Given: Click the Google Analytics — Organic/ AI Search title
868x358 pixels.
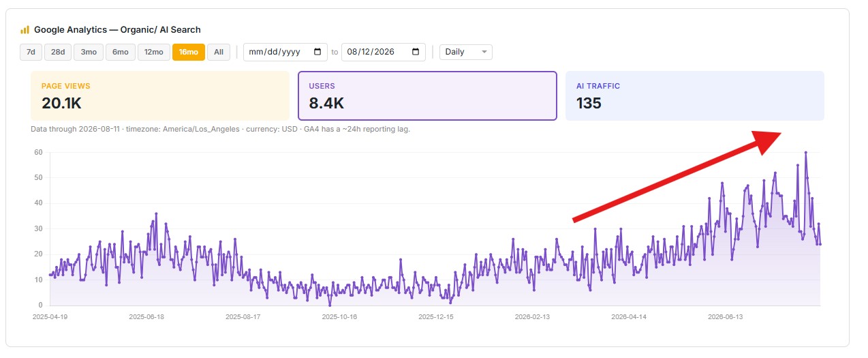Looking at the screenshot, I should click(x=117, y=30).
